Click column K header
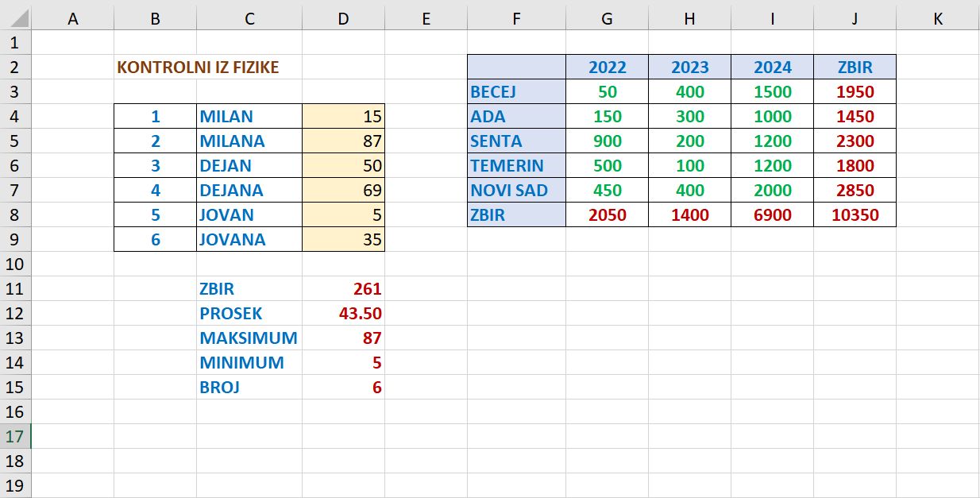The height and width of the screenshot is (498, 980). coord(938,19)
